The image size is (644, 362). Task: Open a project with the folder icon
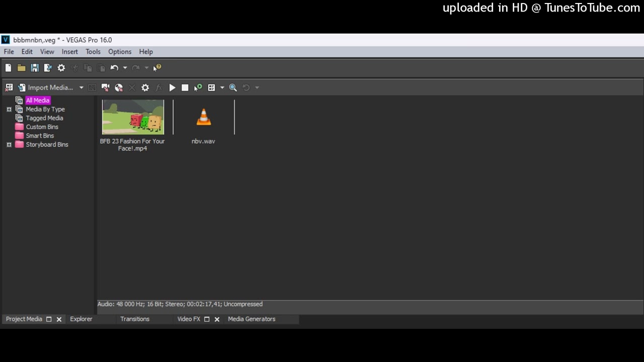[21, 68]
